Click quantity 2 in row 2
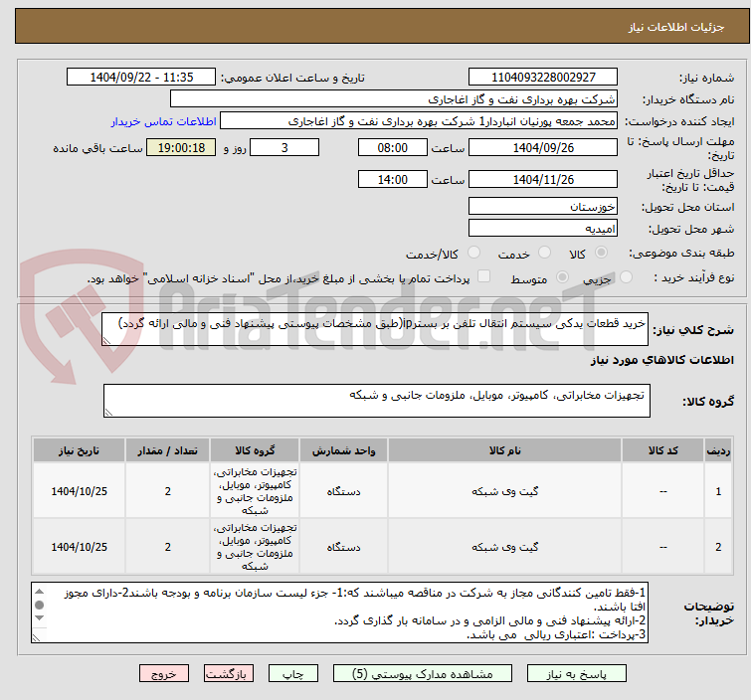751x700 pixels. [168, 547]
